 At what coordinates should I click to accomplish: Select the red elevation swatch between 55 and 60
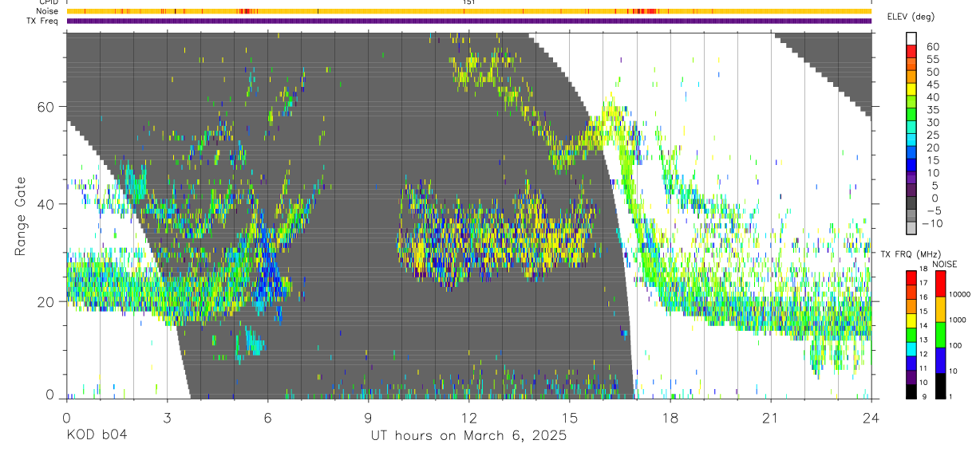911,52
